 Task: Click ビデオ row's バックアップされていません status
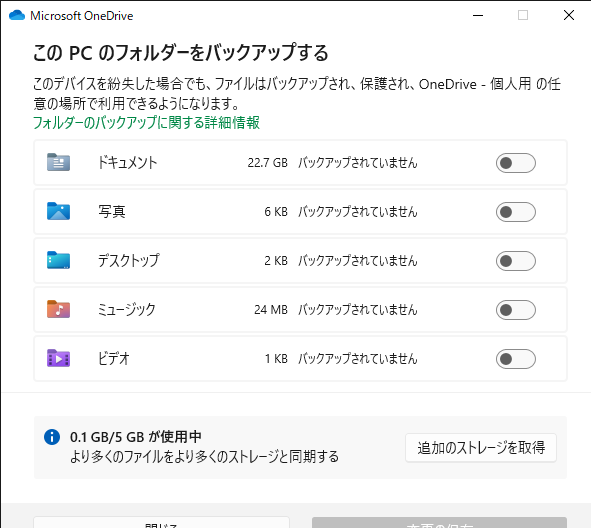358,359
